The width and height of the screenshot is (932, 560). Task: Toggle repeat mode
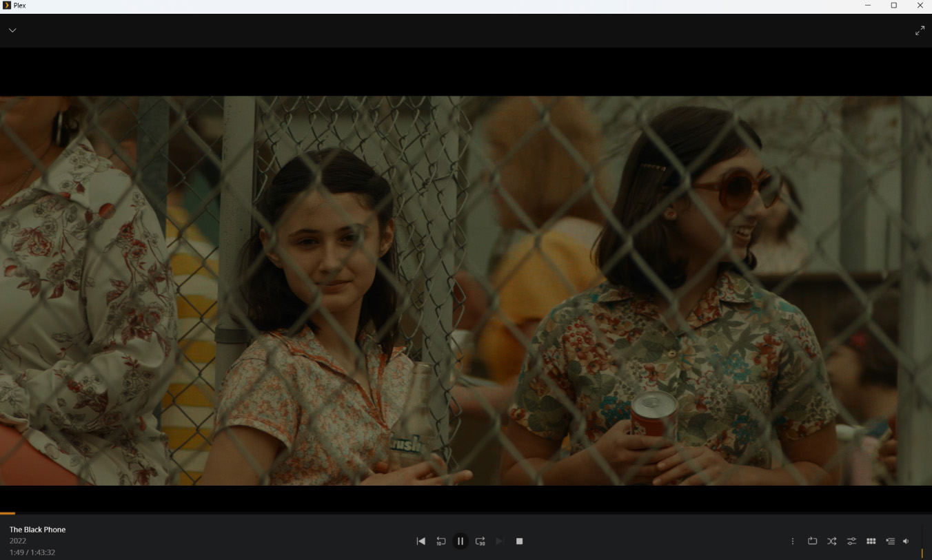[812, 541]
